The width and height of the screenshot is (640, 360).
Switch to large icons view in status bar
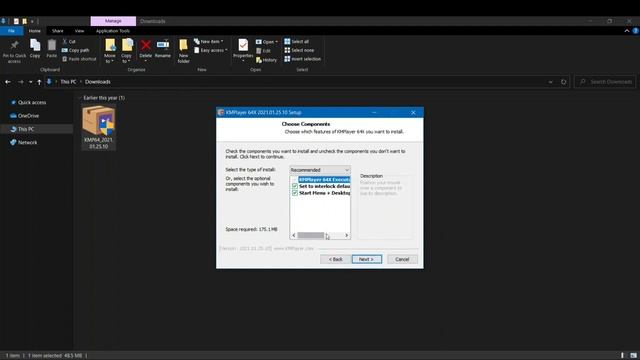633,356
